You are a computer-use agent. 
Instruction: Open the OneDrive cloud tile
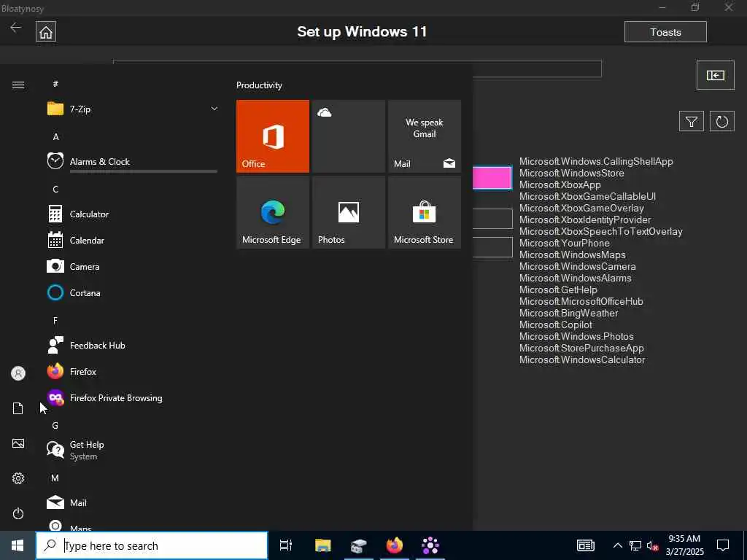point(348,136)
